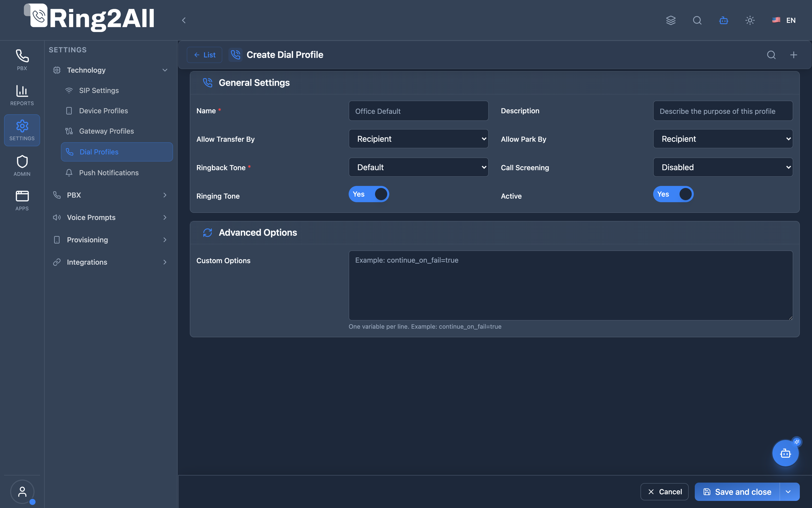Select Dial Profiles in the sidebar
This screenshot has width=812, height=508.
pyautogui.click(x=116, y=152)
